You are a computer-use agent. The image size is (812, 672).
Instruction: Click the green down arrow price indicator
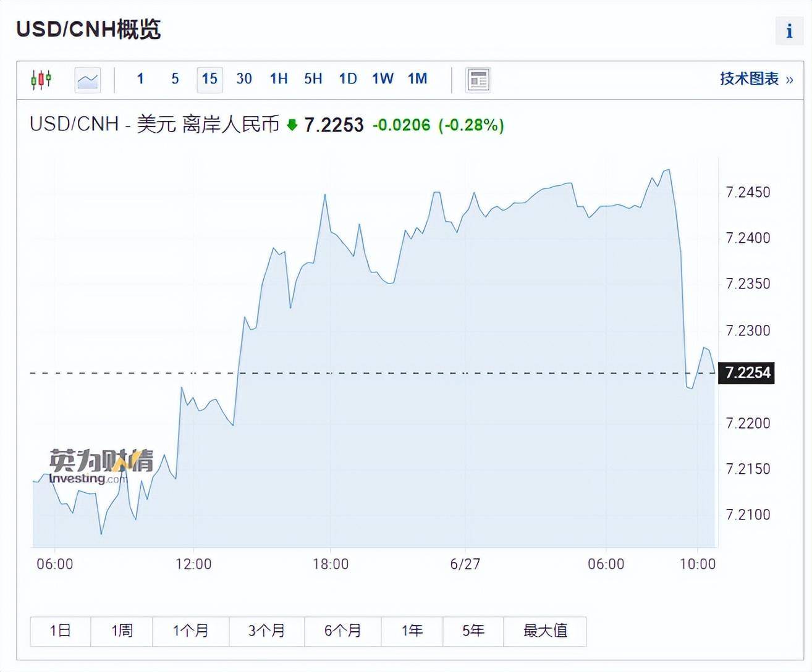(292, 125)
